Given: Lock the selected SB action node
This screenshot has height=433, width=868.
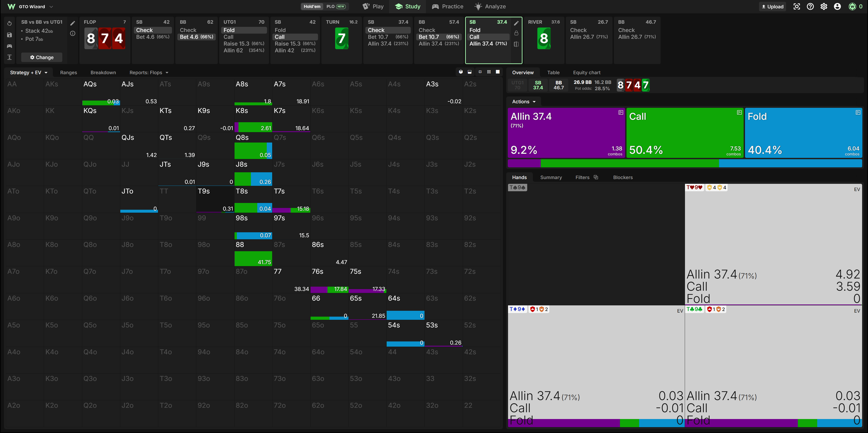Looking at the screenshot, I should 516,33.
